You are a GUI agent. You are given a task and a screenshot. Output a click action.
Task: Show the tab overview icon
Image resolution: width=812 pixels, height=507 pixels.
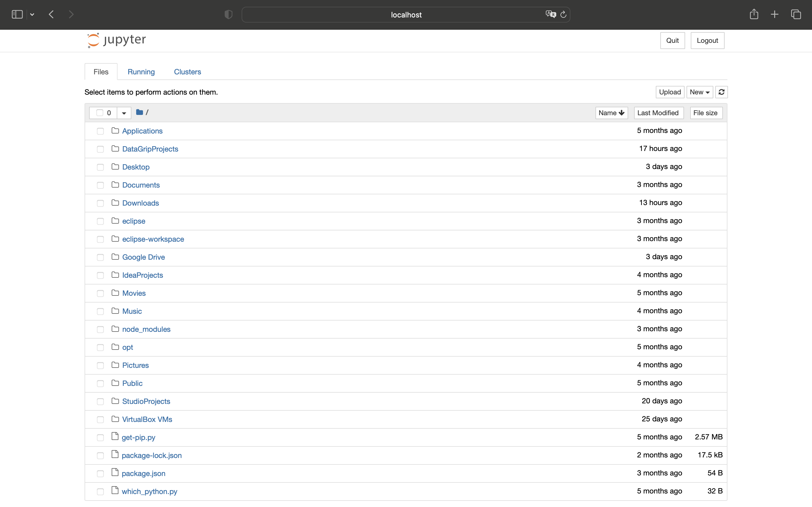click(796, 14)
